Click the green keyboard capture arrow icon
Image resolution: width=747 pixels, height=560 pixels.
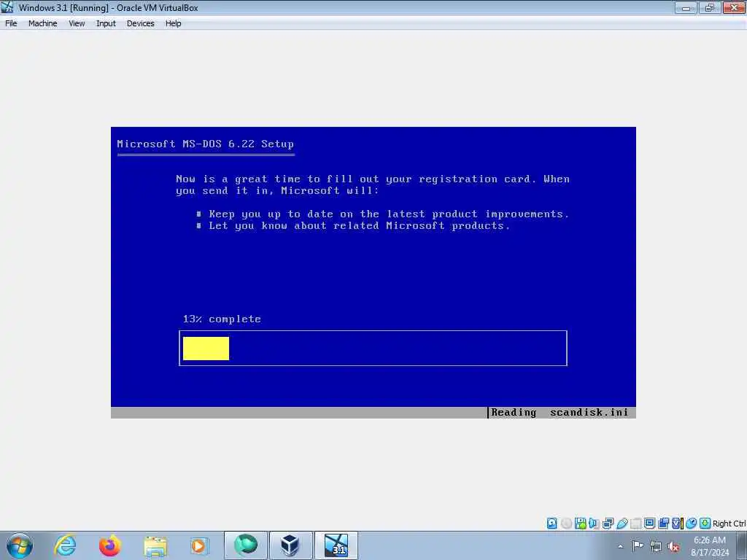[705, 524]
